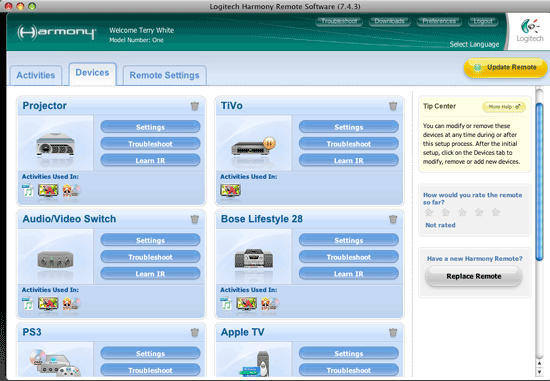Click the TiVo device image
Image resolution: width=550 pixels, height=381 pixels.
253,147
